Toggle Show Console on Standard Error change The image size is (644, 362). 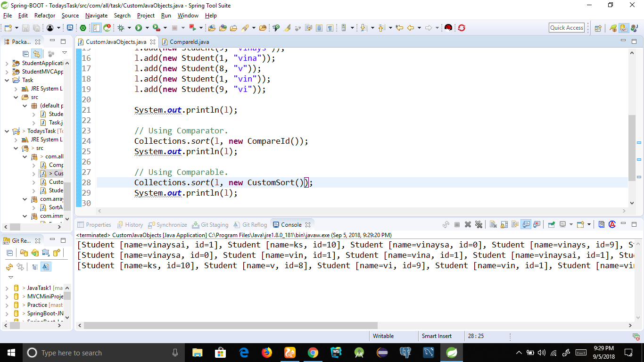pos(537,225)
